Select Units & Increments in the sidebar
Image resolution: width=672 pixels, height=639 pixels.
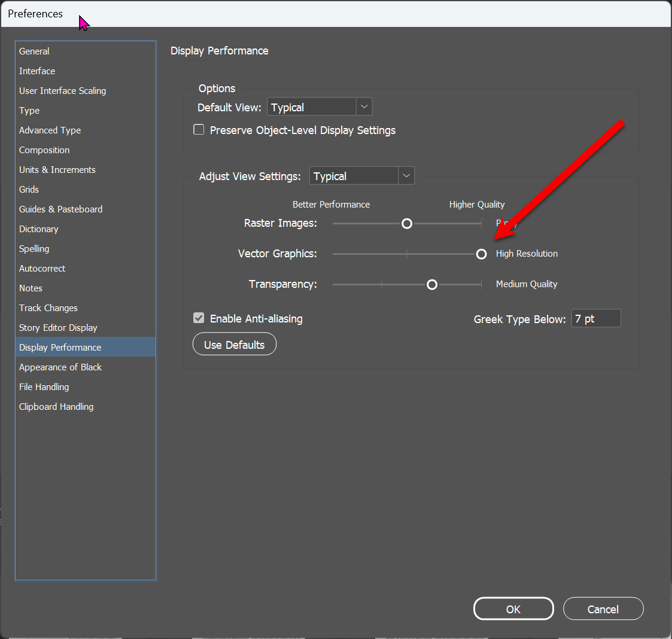(57, 169)
